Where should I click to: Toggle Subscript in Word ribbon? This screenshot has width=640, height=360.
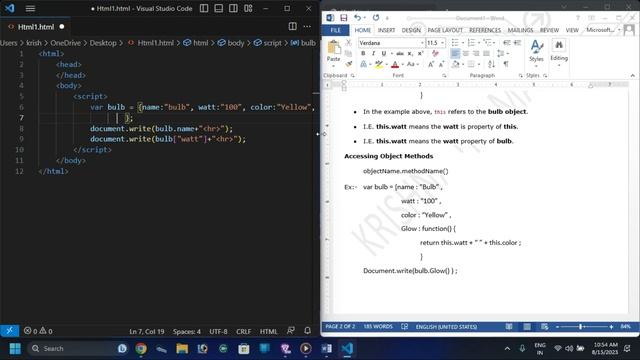pos(410,53)
